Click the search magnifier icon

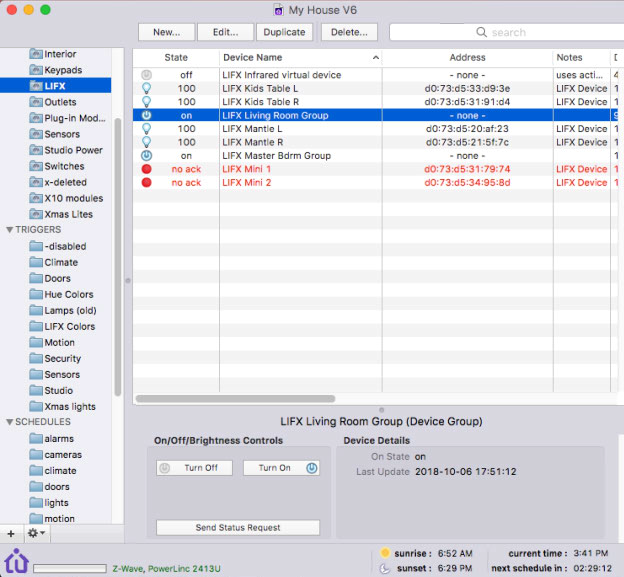pyautogui.click(x=482, y=32)
